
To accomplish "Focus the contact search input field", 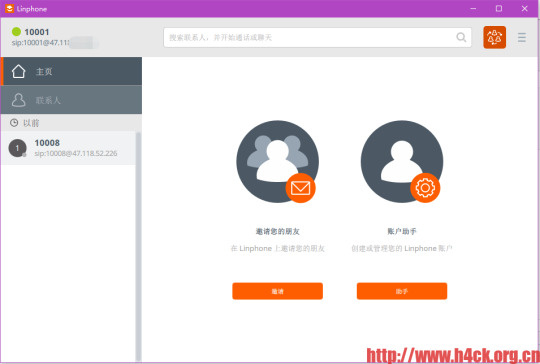I will [x=318, y=37].
